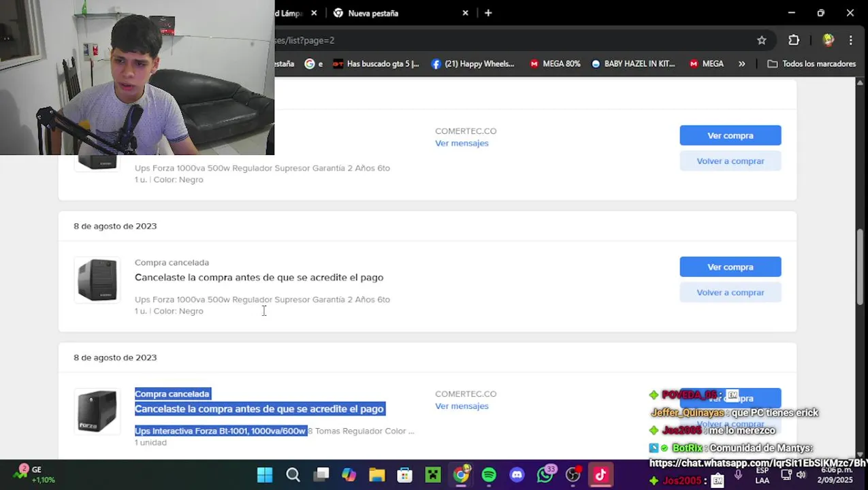The width and height of the screenshot is (868, 490).
Task: Open the Forza UPS thumbnail of the Ups Interactiva order
Action: (x=97, y=411)
